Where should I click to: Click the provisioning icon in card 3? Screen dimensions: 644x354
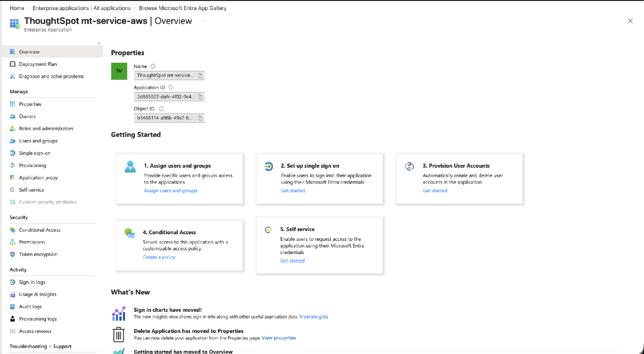pos(409,166)
